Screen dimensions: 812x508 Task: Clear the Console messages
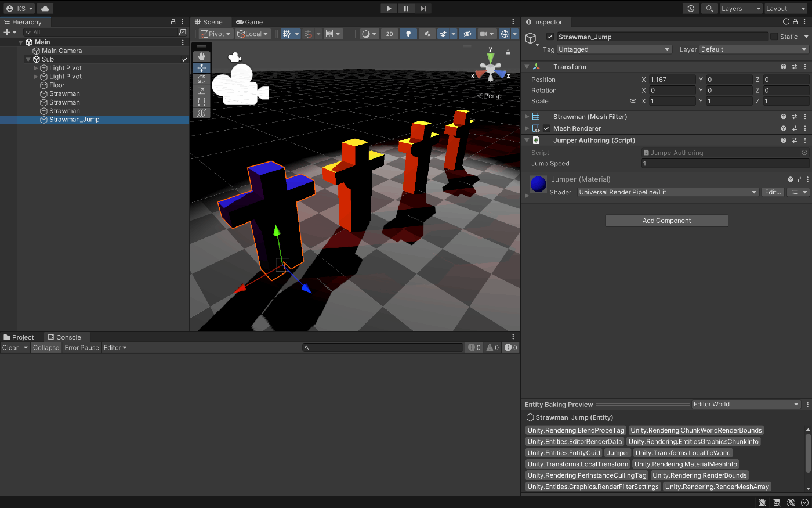coord(10,348)
